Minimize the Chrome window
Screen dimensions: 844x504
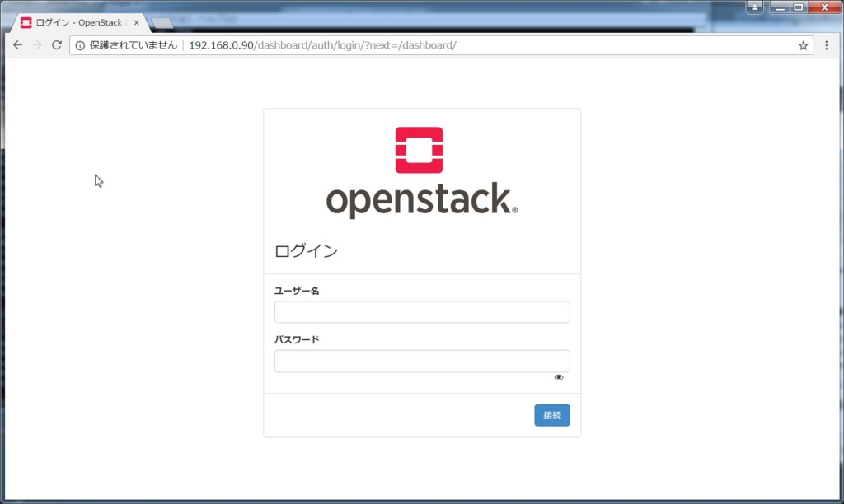click(780, 7)
